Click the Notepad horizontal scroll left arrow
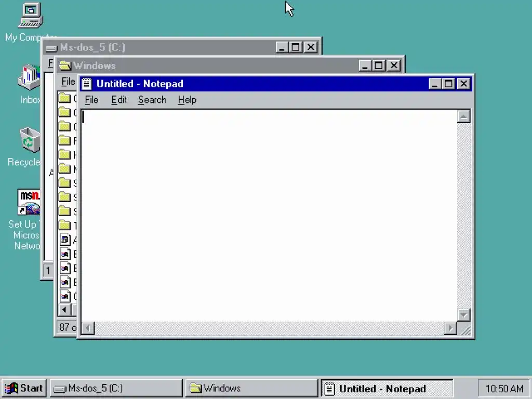The image size is (532, 399). tap(88, 328)
